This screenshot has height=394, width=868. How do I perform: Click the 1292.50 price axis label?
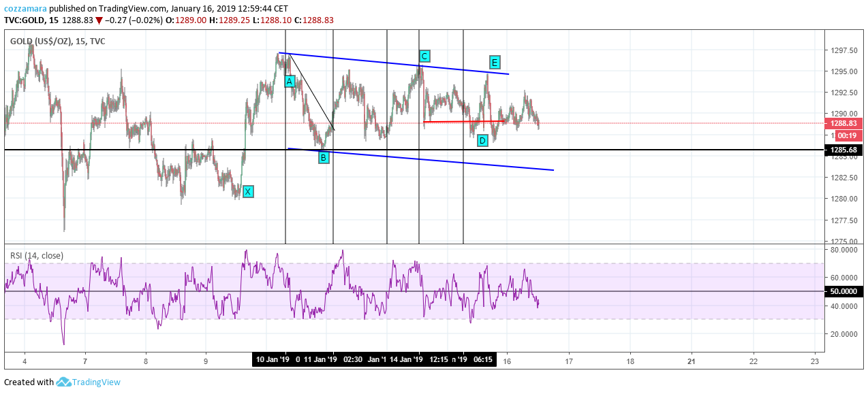[845, 93]
